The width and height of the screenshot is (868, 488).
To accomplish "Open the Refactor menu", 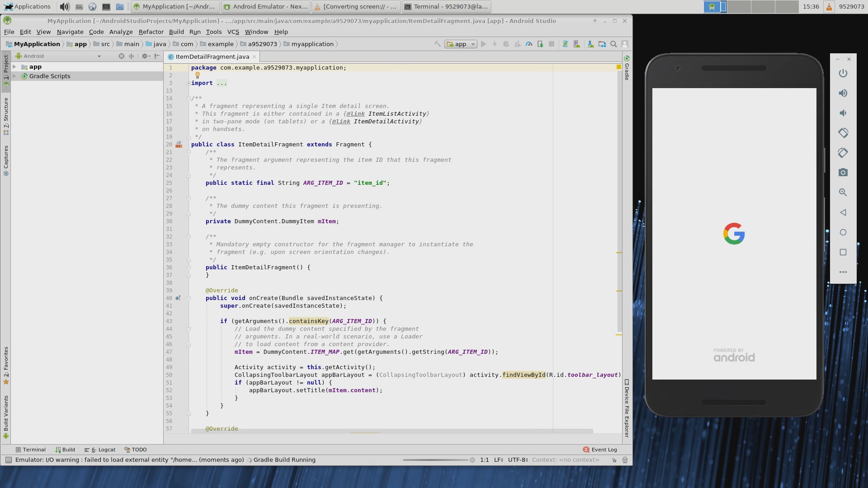I will (151, 32).
